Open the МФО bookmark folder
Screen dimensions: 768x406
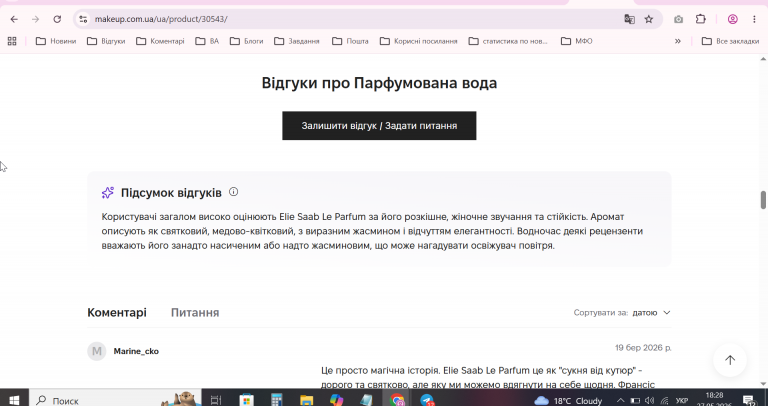[x=576, y=41]
